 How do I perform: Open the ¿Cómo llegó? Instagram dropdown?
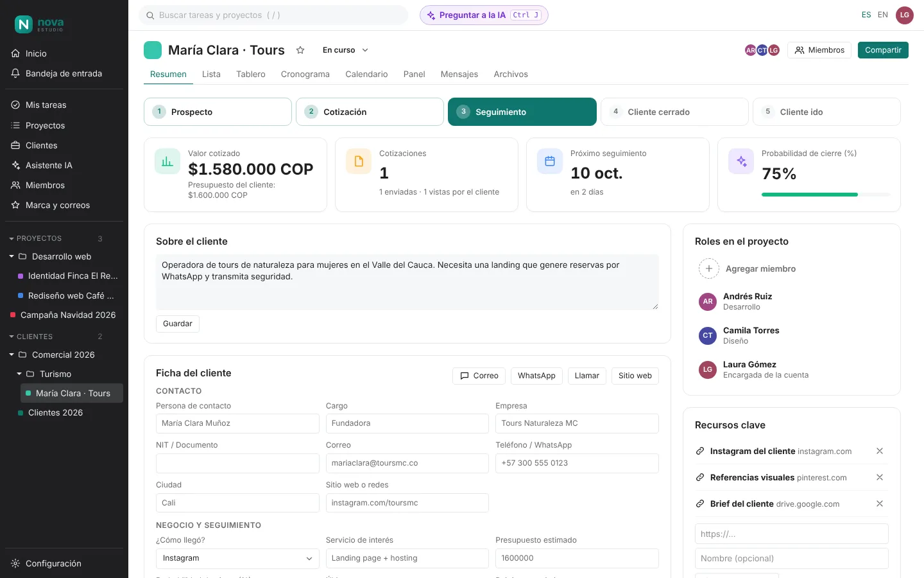point(237,559)
